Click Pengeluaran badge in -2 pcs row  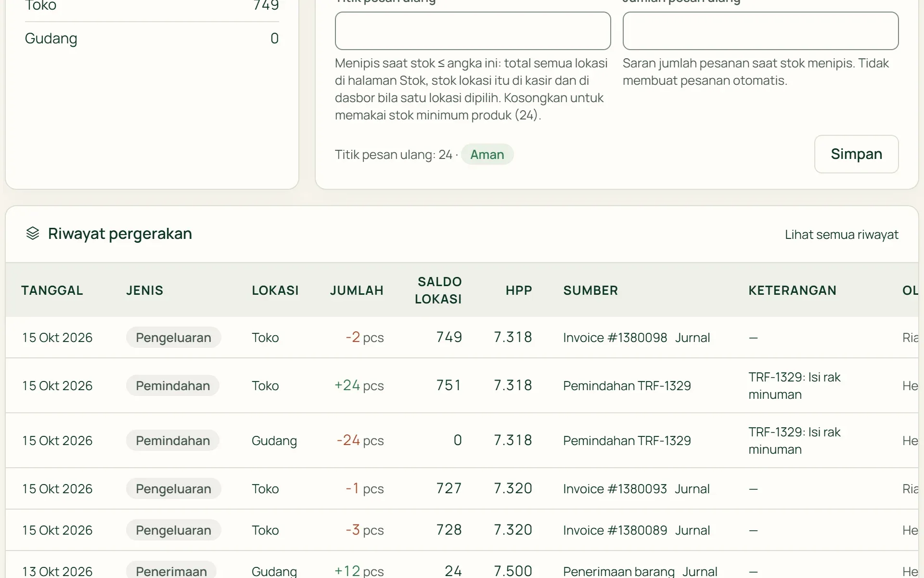[173, 338]
